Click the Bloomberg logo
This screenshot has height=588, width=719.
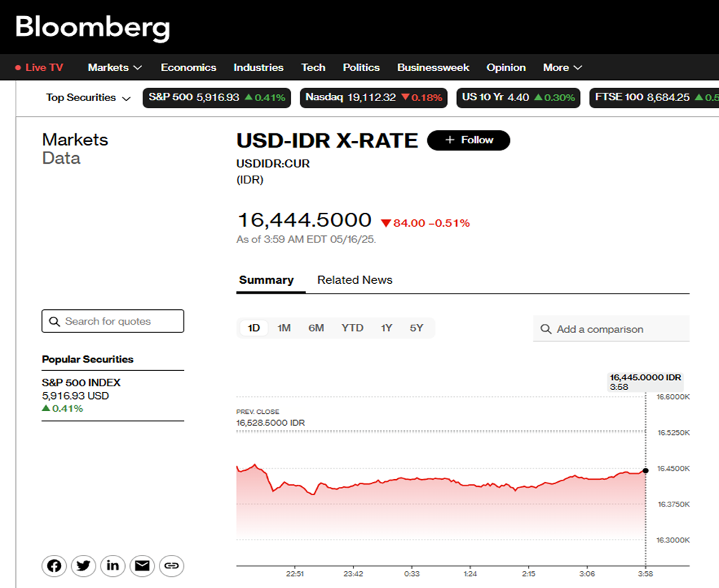click(93, 27)
